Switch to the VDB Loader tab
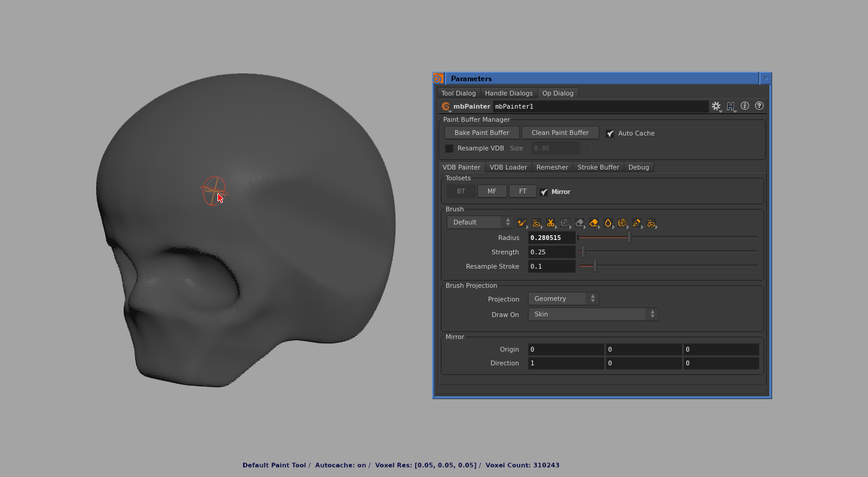This screenshot has width=868, height=477. pyautogui.click(x=508, y=167)
